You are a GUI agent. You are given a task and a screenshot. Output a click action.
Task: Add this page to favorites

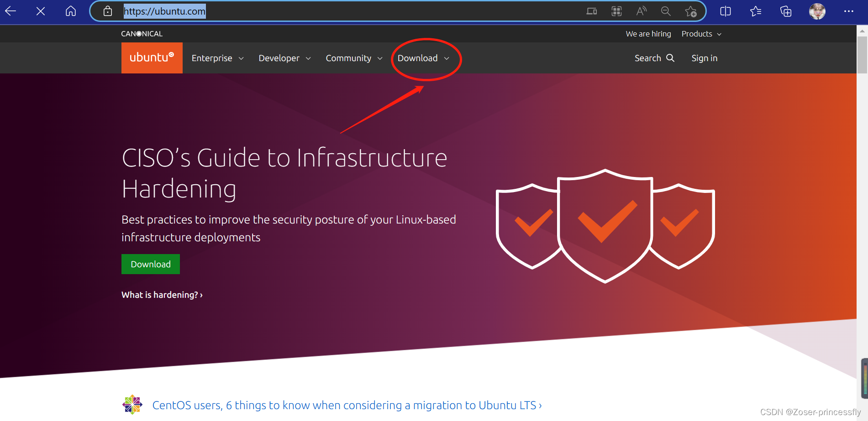(691, 11)
